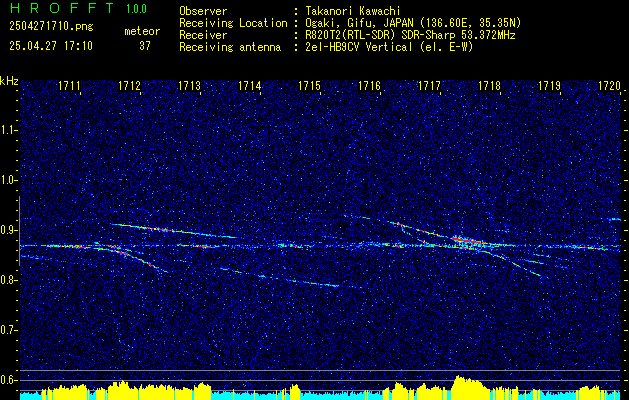Viewport: 629px width, 400px height.
Task: Click the 2el-HB9CV Vertical antenna value
Action: point(388,47)
